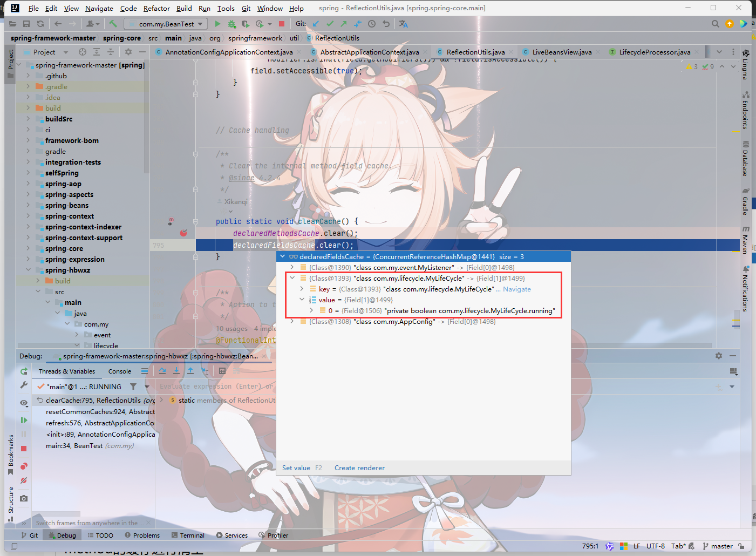Image resolution: width=756 pixels, height=556 pixels.
Task: Click the green Run button in toolbar
Action: (x=217, y=24)
